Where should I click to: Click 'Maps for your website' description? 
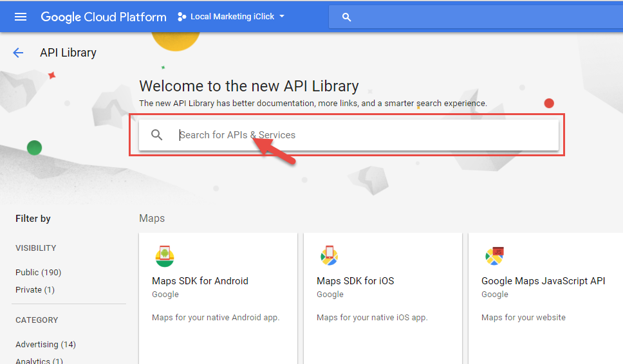tap(523, 318)
